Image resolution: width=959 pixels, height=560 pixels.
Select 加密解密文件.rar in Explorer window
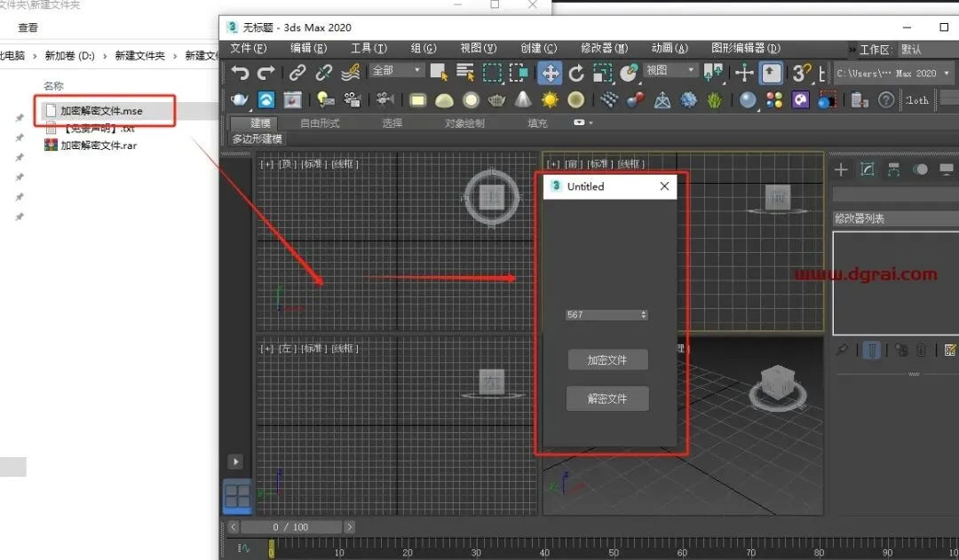coord(98,146)
